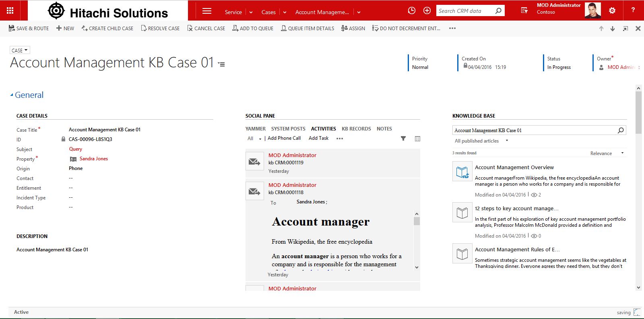Click the quick create plus icon
The width and height of the screenshot is (644, 319).
tap(427, 11)
